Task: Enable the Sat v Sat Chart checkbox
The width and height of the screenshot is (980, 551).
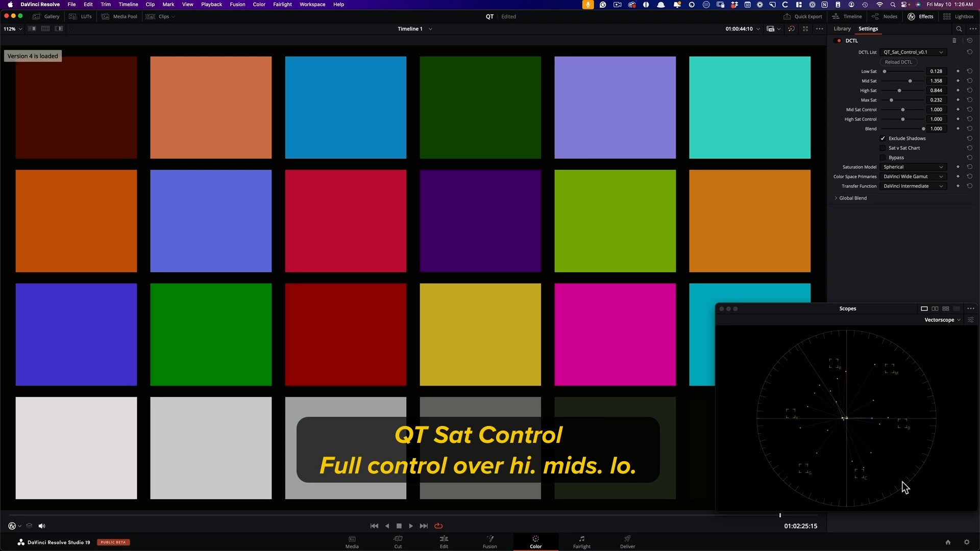Action: [883, 148]
